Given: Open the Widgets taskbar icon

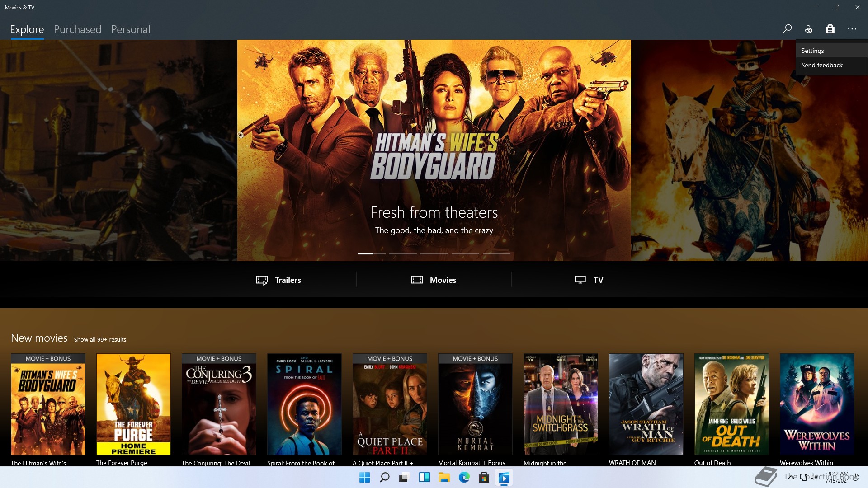Looking at the screenshot, I should [x=424, y=477].
